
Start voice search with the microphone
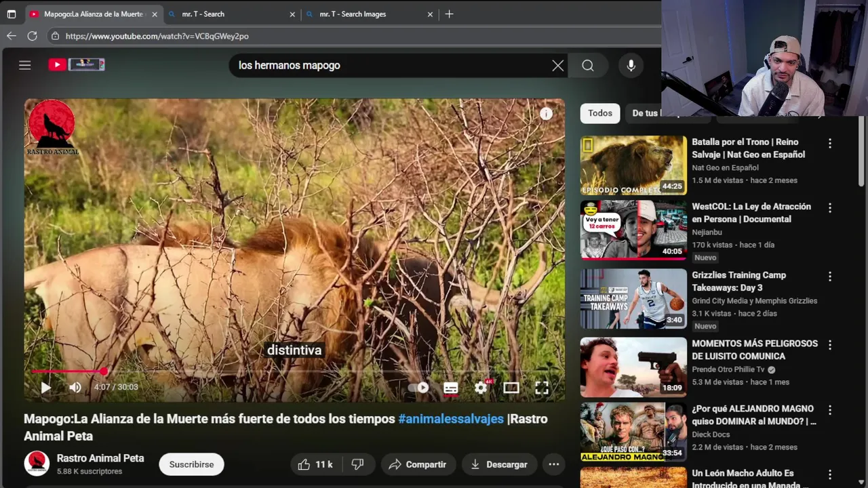[631, 65]
